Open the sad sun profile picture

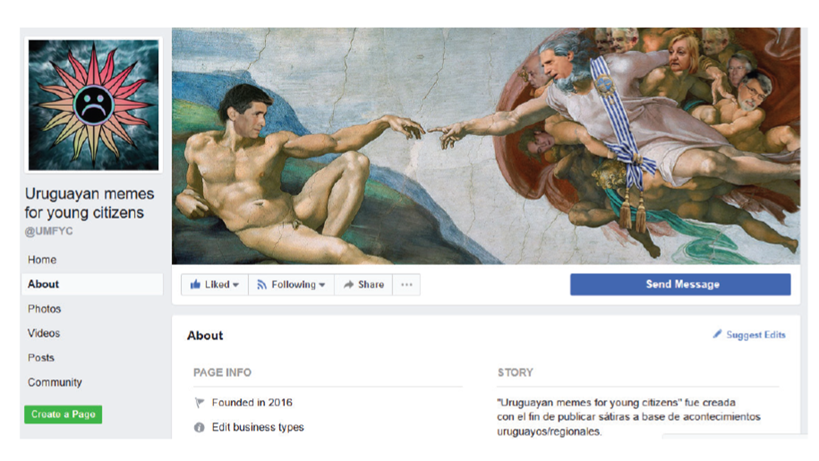pyautogui.click(x=93, y=105)
